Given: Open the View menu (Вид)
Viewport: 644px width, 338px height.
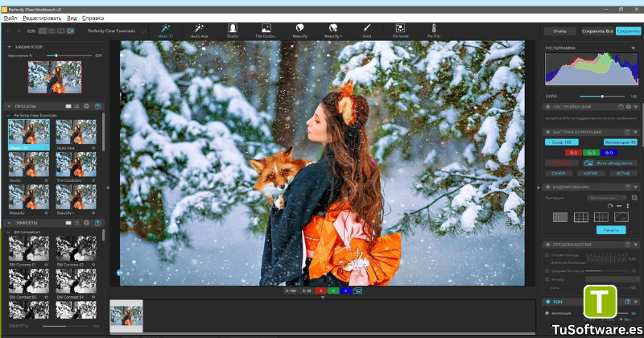Looking at the screenshot, I should click(72, 18).
